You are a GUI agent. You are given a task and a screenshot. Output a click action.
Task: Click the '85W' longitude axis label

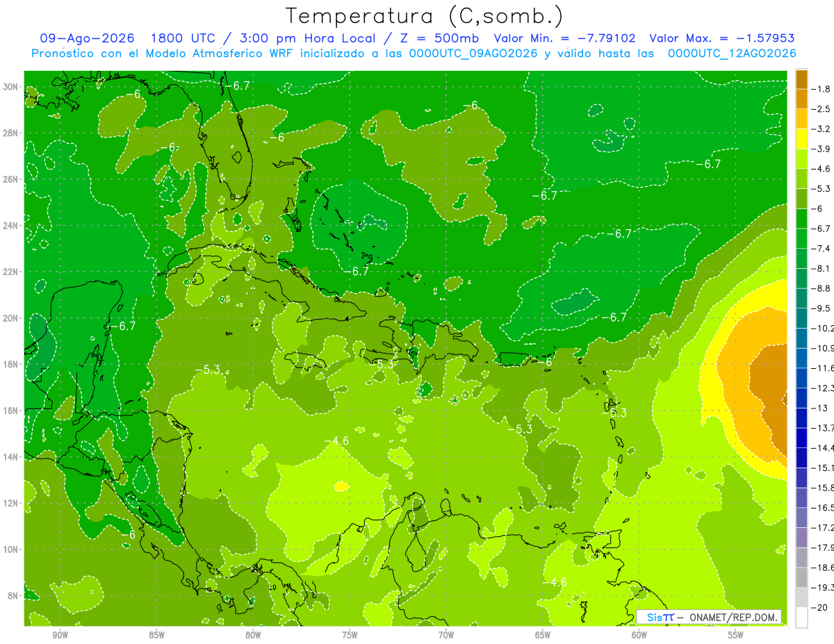click(156, 635)
